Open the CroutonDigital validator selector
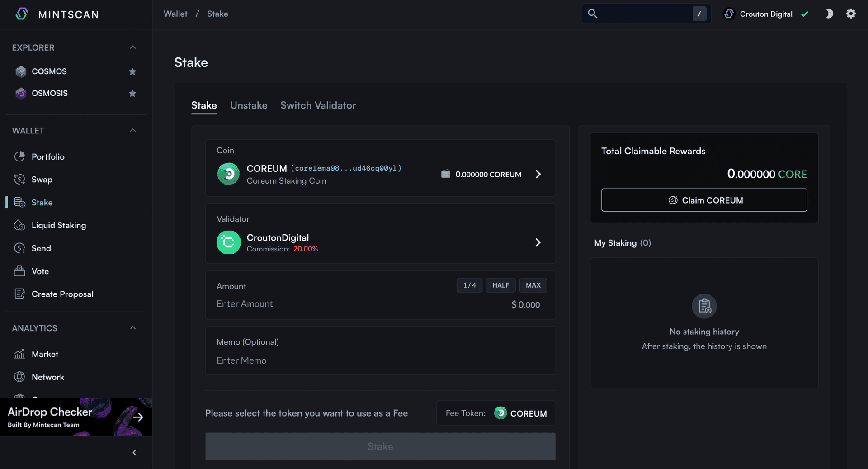The image size is (868, 469). [380, 242]
